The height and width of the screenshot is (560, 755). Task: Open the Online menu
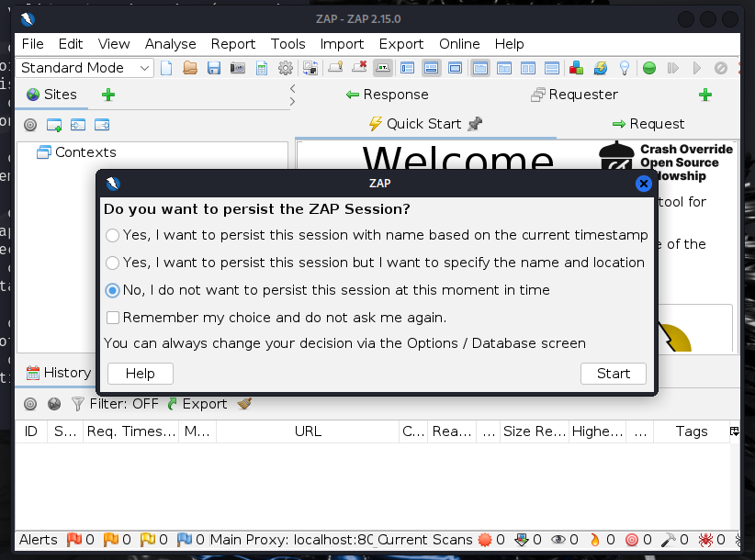click(459, 44)
